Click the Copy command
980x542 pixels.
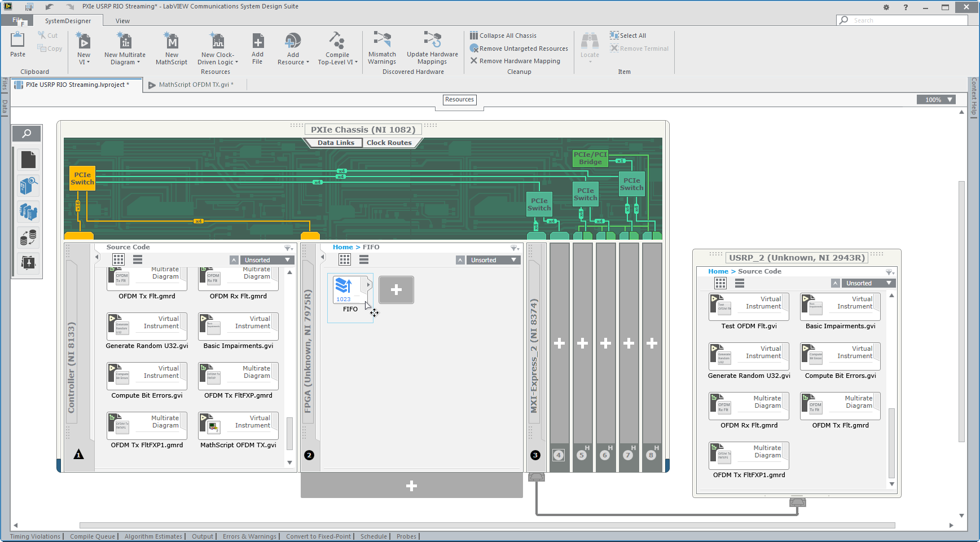coord(50,49)
